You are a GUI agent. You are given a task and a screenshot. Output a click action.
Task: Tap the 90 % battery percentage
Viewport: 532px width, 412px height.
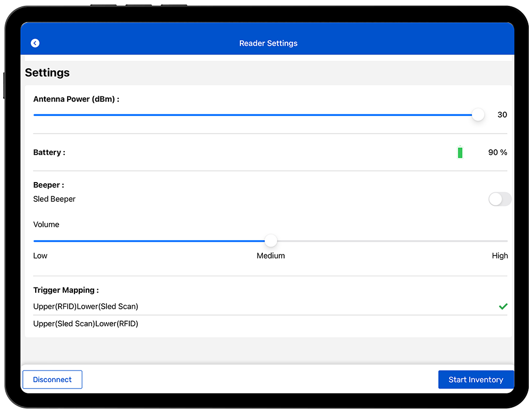pyautogui.click(x=497, y=153)
